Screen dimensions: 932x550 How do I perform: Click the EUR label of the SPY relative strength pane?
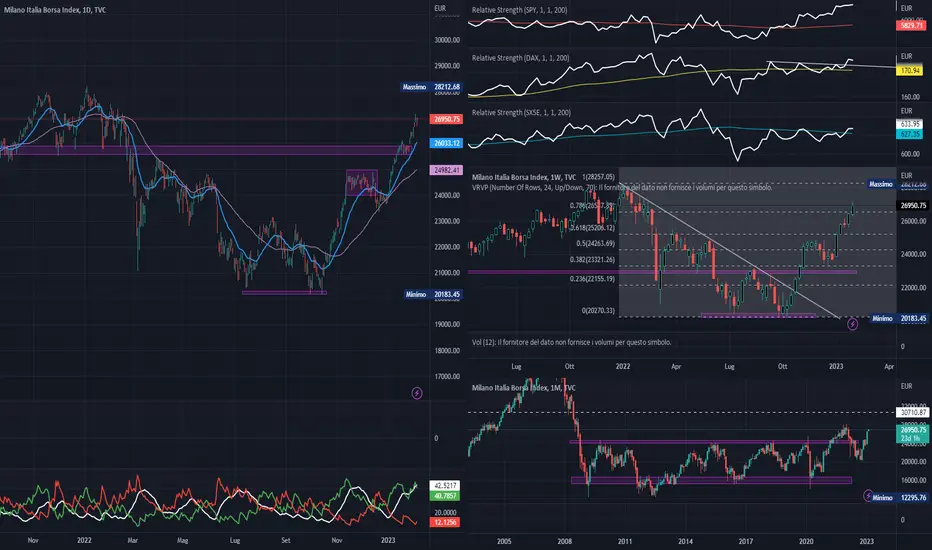coord(906,8)
